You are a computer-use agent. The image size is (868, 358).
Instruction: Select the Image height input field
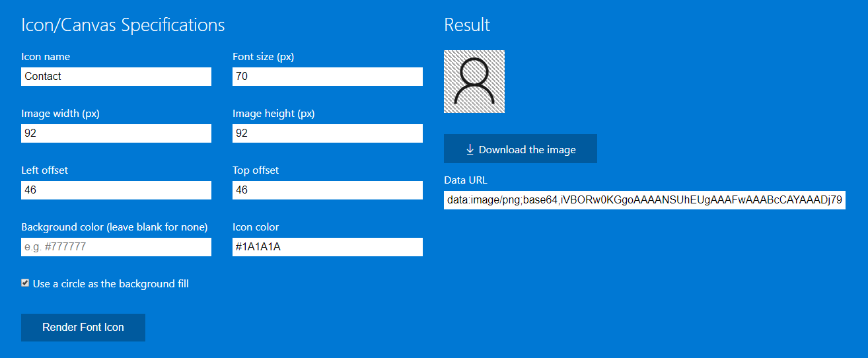click(x=328, y=133)
